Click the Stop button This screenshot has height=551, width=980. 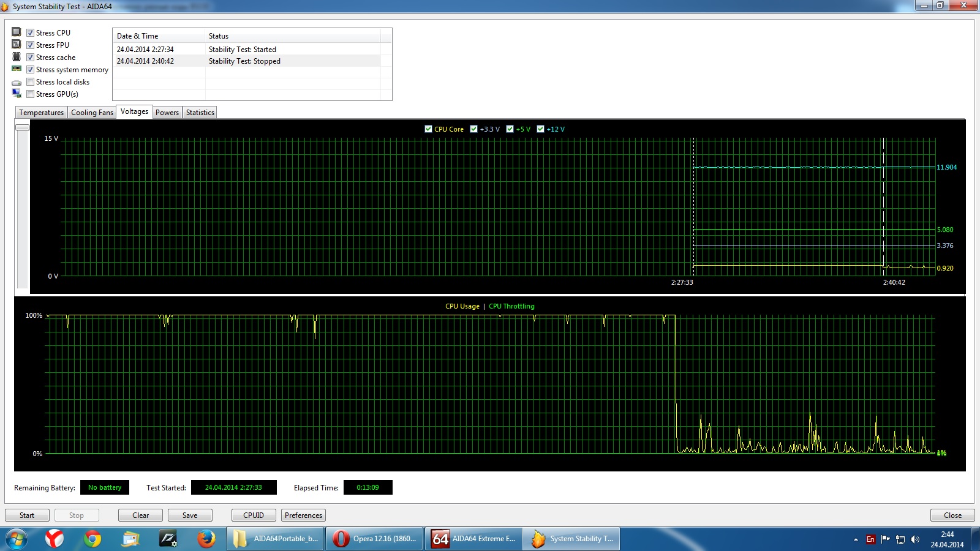click(x=77, y=515)
